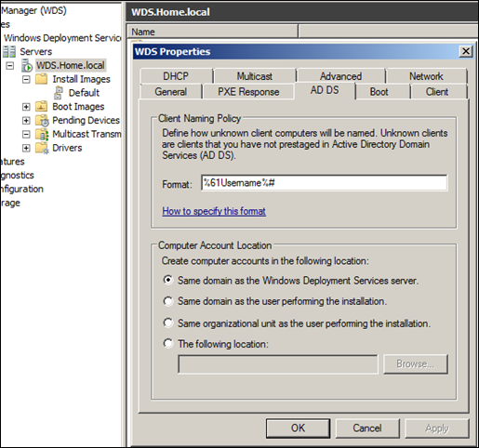Image resolution: width=479 pixels, height=448 pixels.
Task: Select the Install Images tree item
Action: pos(81,79)
